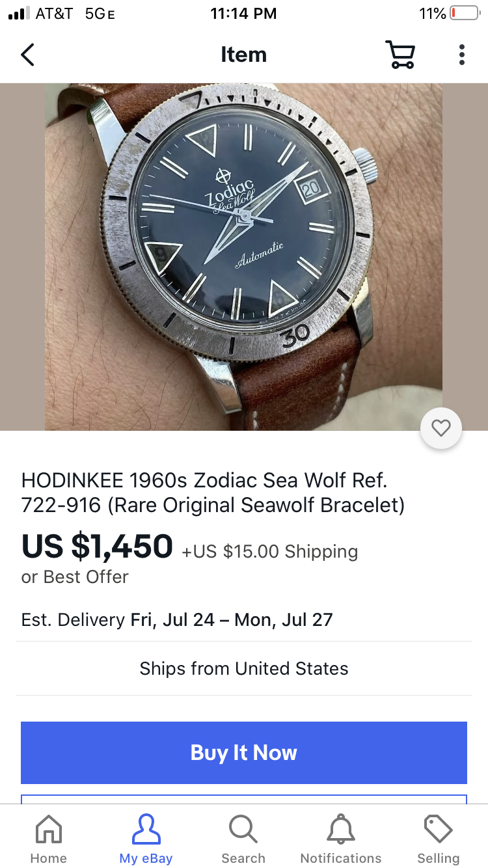Open Selling price tag icon
Image resolution: width=488 pixels, height=868 pixels.
pos(438,830)
